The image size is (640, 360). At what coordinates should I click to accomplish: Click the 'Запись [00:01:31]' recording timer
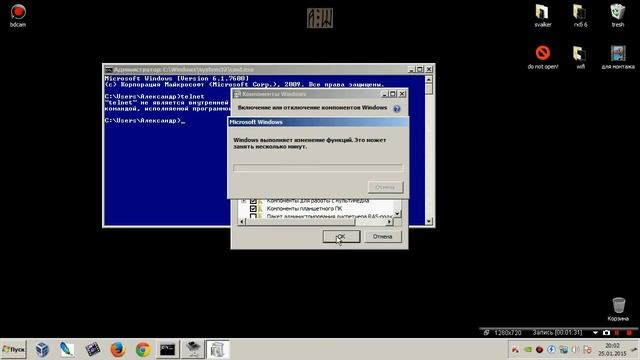557,333
